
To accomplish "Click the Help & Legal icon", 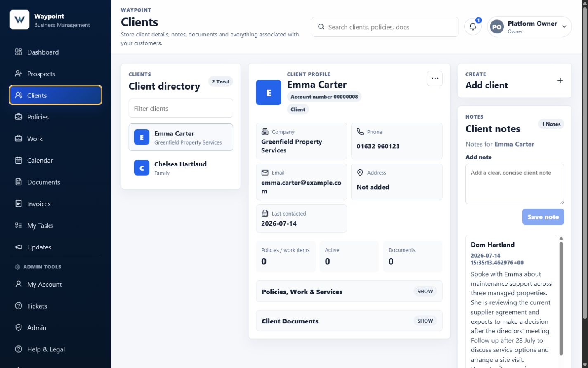I will click(19, 349).
